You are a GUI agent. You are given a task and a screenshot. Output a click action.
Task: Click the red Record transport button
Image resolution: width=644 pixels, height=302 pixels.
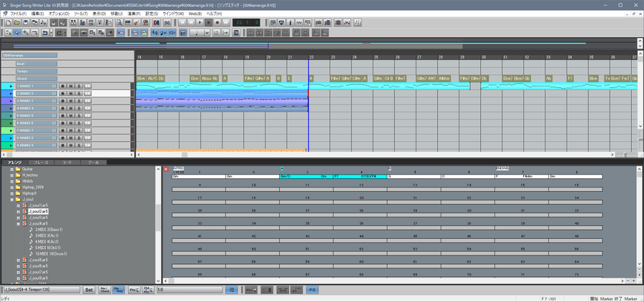click(217, 22)
